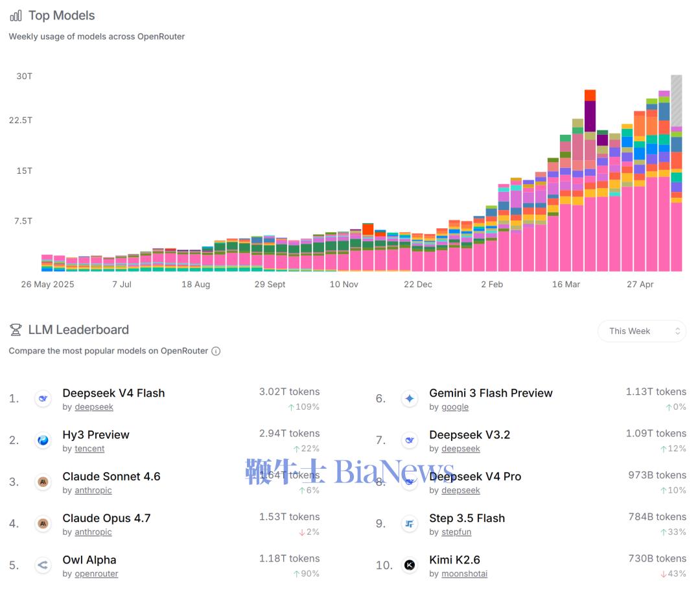Click the "973B tokens" value
700x590 pixels.
[657, 475]
